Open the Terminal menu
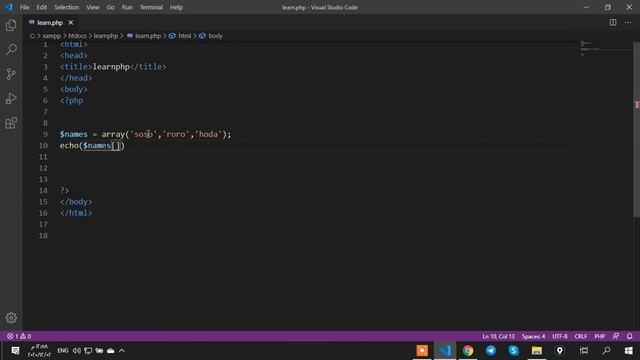Image resolution: width=640 pixels, height=360 pixels. [151, 7]
